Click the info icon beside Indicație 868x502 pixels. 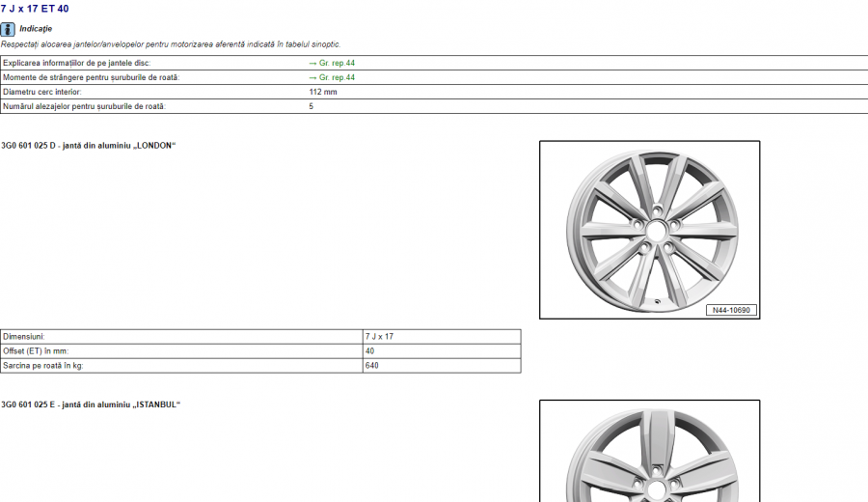click(x=8, y=29)
